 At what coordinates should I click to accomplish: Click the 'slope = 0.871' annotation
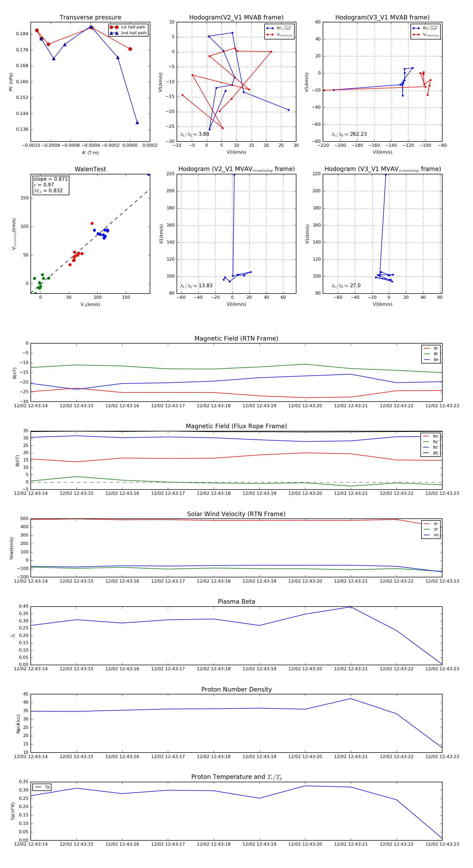pos(51,179)
